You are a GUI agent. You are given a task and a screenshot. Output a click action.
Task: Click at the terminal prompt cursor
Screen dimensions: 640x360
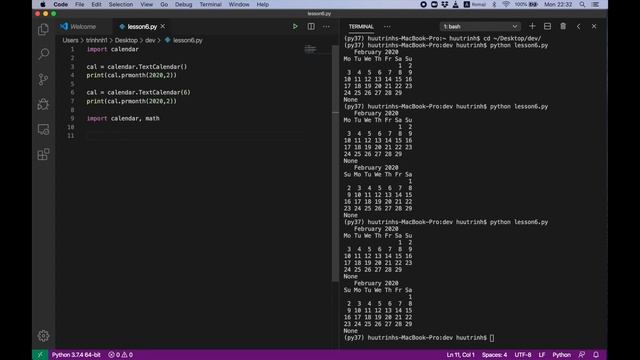tap(492, 338)
